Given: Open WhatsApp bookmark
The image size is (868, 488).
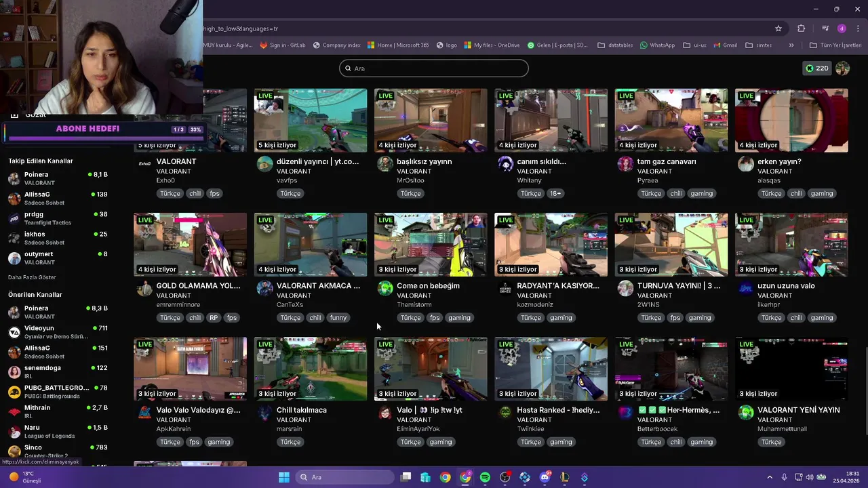Looking at the screenshot, I should tap(657, 45).
